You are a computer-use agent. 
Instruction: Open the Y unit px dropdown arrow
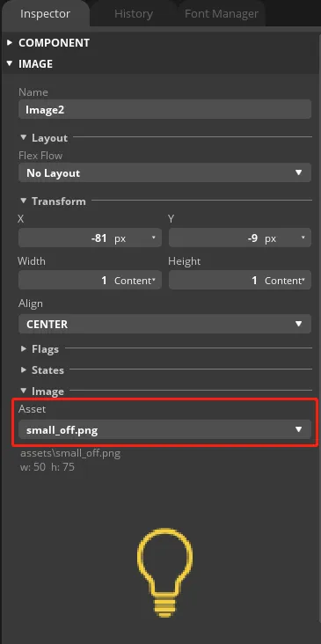pos(303,238)
